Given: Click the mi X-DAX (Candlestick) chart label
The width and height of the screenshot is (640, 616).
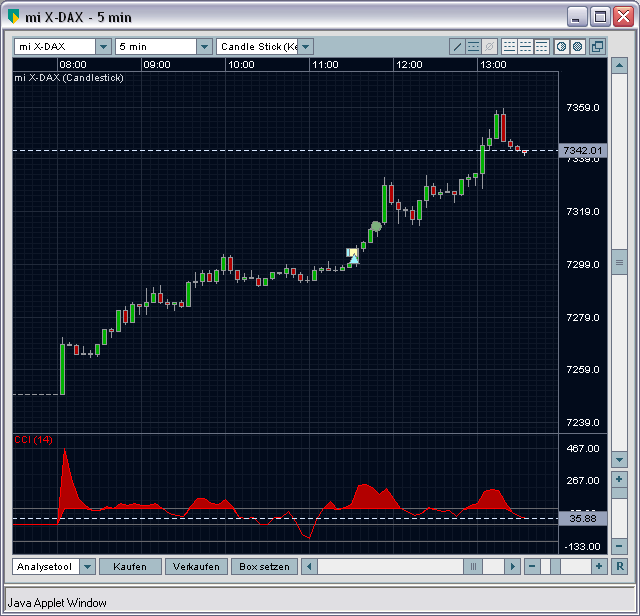Looking at the screenshot, I should (69, 78).
